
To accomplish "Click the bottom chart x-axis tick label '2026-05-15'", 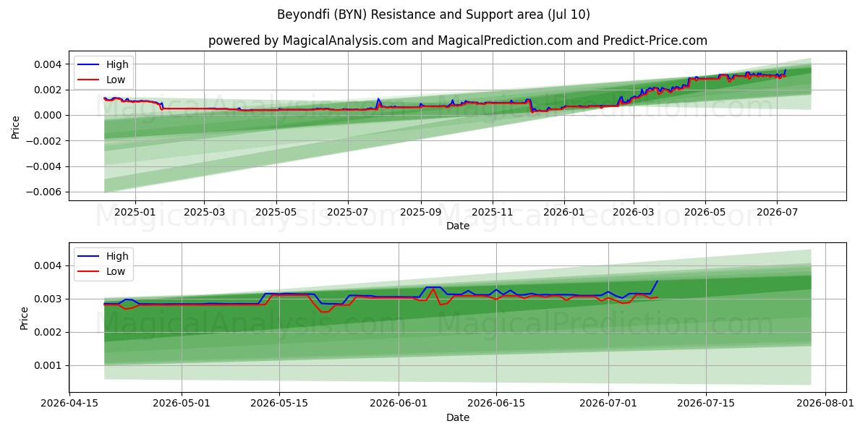I will 278,404.
